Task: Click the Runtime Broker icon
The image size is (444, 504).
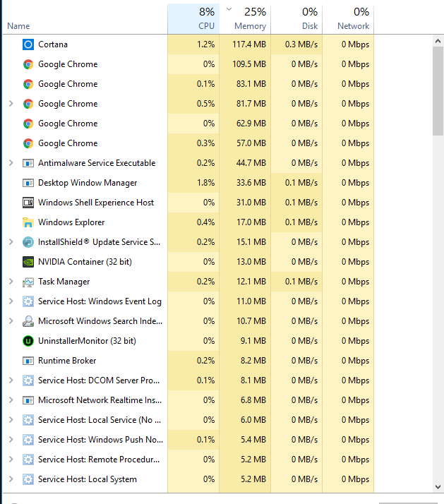Action: [28, 361]
